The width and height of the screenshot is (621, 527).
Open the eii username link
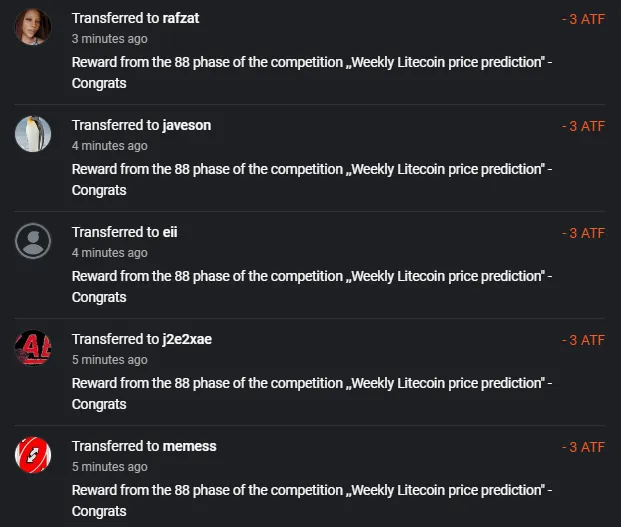tap(170, 232)
